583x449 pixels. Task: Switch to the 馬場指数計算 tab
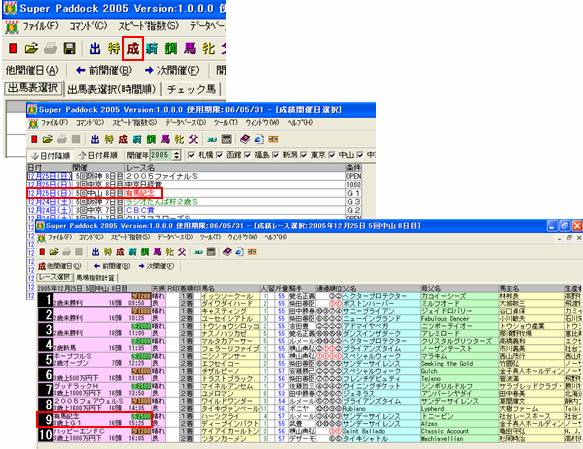click(x=96, y=278)
